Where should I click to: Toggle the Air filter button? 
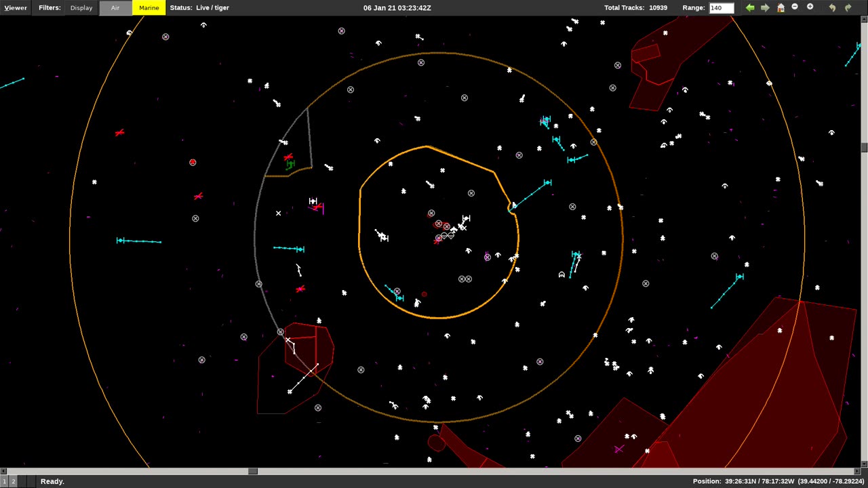pos(115,7)
